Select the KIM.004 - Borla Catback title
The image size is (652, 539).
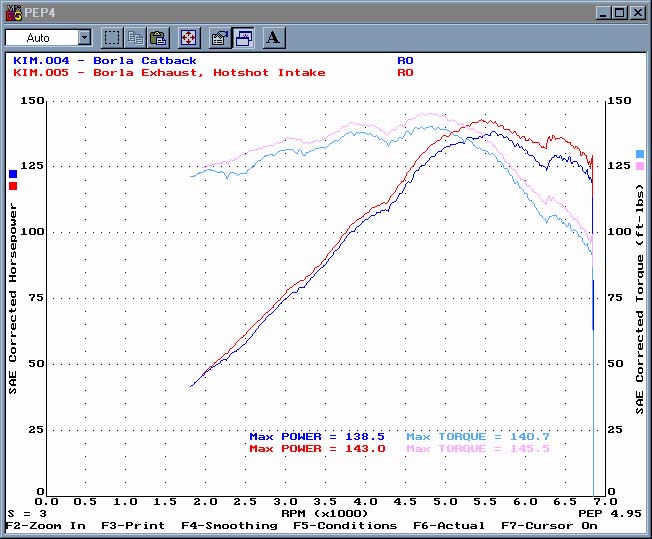(x=105, y=61)
